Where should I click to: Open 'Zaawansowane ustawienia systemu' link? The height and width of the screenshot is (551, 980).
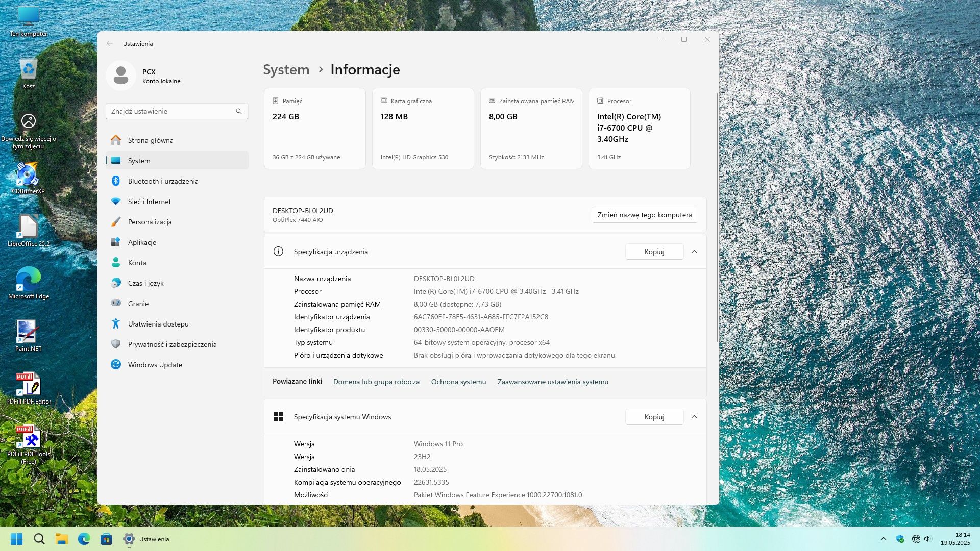pos(553,382)
